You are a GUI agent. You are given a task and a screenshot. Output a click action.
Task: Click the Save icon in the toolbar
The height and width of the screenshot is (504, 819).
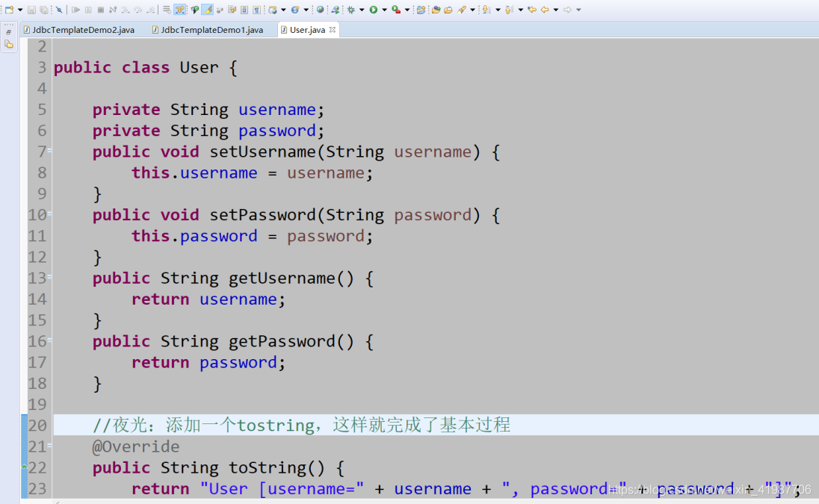[32, 10]
